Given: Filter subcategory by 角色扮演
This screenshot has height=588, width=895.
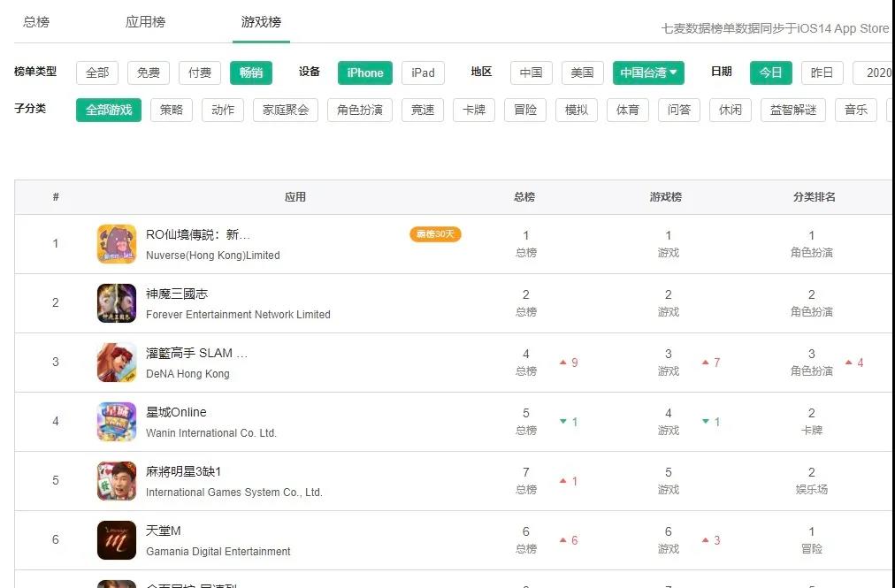Looking at the screenshot, I should tap(360, 110).
